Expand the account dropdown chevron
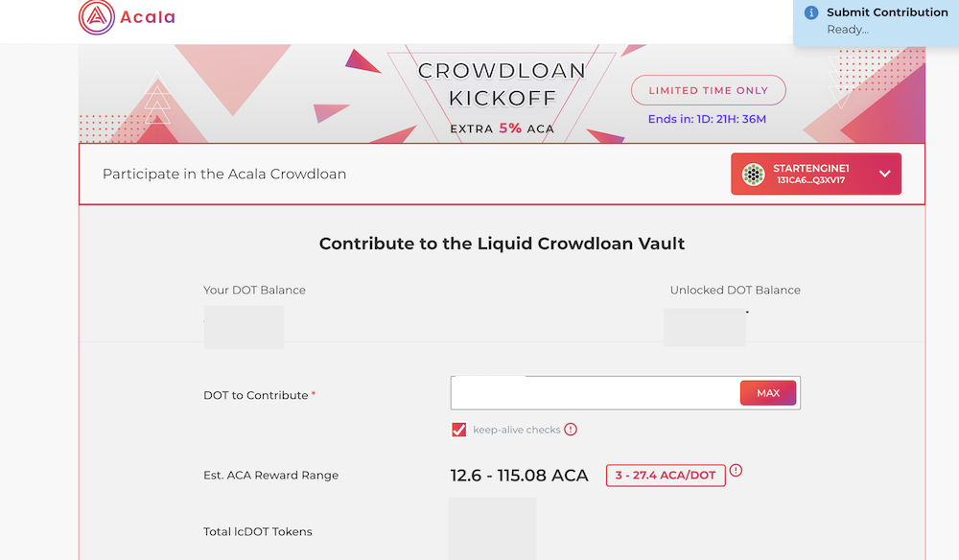This screenshot has width=959, height=560. 884,174
